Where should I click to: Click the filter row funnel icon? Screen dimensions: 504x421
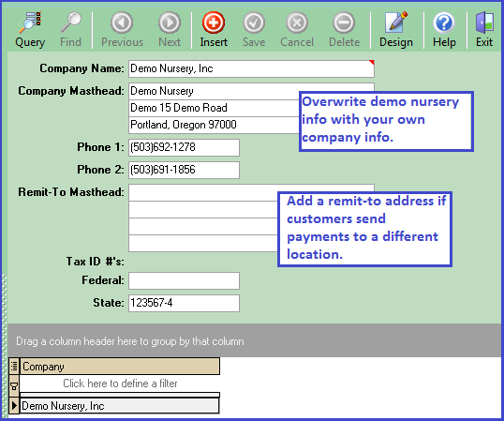(x=14, y=386)
